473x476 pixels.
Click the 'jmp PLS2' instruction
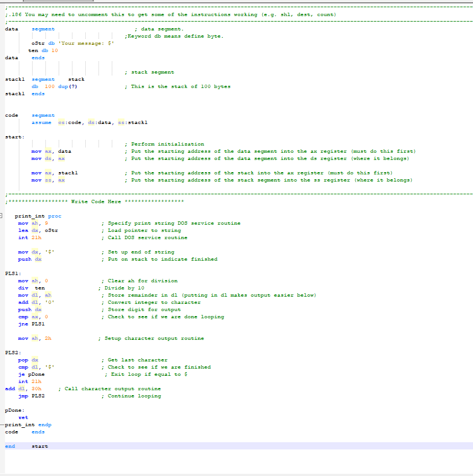pyautogui.click(x=32, y=396)
